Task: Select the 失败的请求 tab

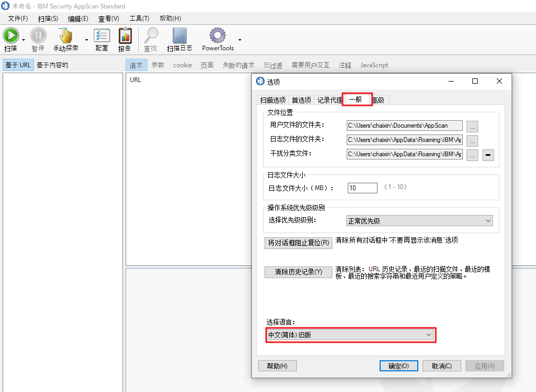Action: click(238, 65)
